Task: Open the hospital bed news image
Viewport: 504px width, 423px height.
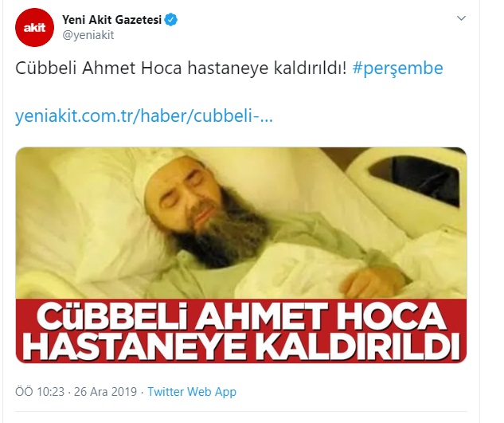Action: (x=241, y=223)
